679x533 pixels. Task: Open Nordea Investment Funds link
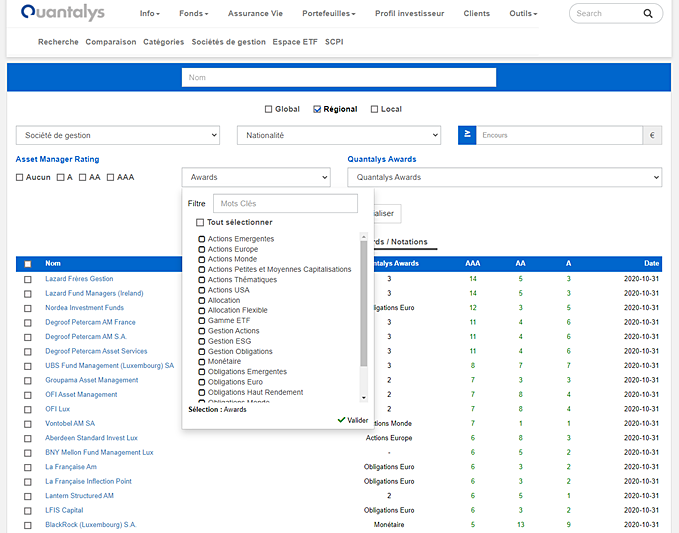[84, 308]
